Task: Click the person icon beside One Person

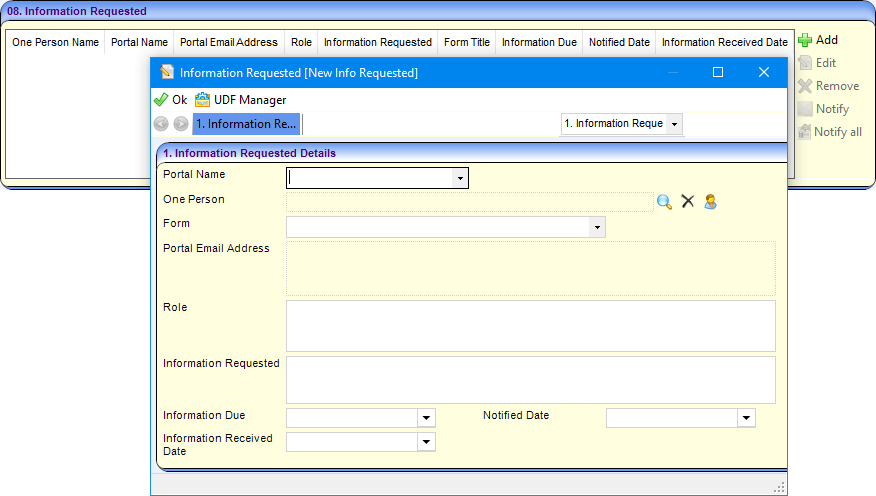Action: pyautogui.click(x=710, y=201)
